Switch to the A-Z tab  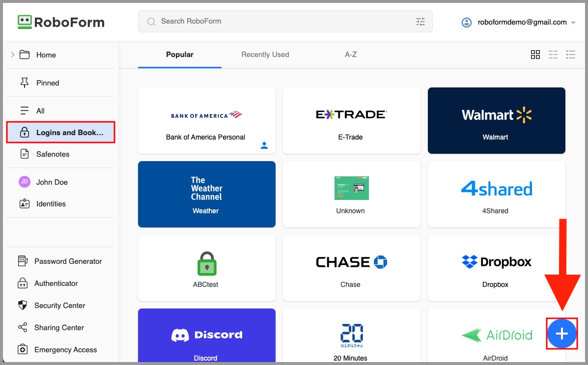pos(350,55)
